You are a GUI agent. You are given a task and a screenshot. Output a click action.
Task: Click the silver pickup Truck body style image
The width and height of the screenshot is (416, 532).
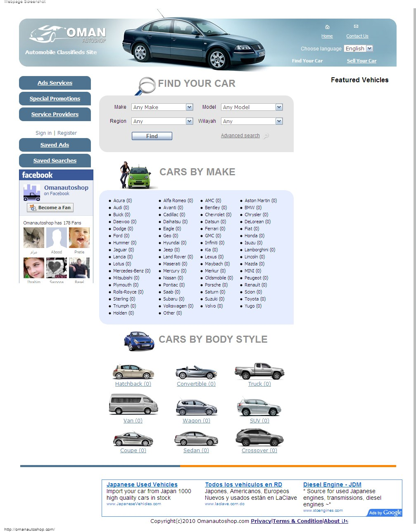click(x=259, y=371)
